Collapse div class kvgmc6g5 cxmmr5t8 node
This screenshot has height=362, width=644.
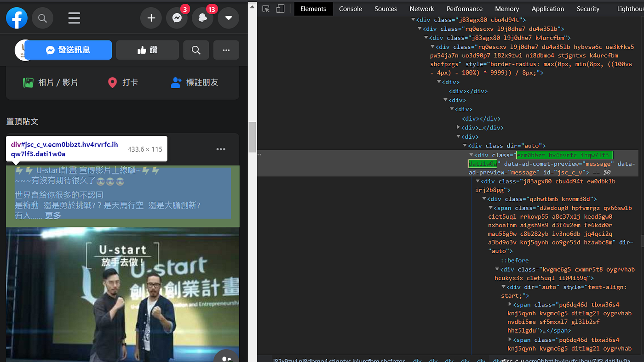coord(497,269)
